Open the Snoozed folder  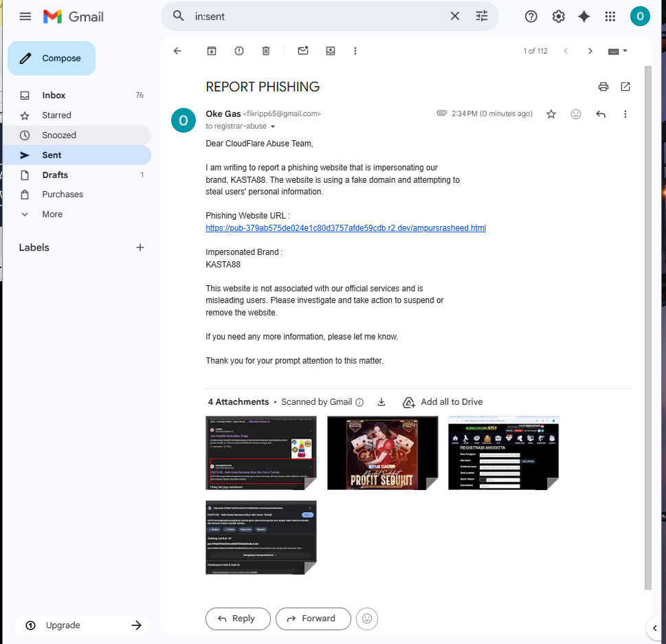pyautogui.click(x=76, y=135)
